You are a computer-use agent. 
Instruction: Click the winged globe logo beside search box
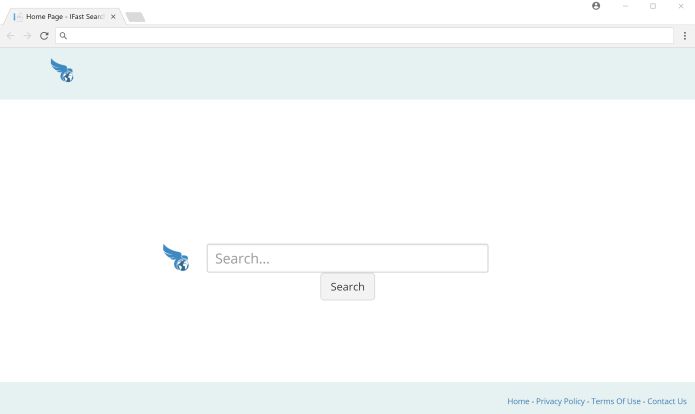tap(176, 258)
